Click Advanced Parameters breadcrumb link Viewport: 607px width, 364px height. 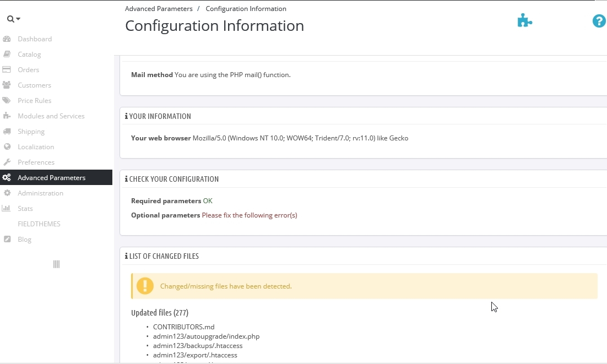click(x=159, y=9)
